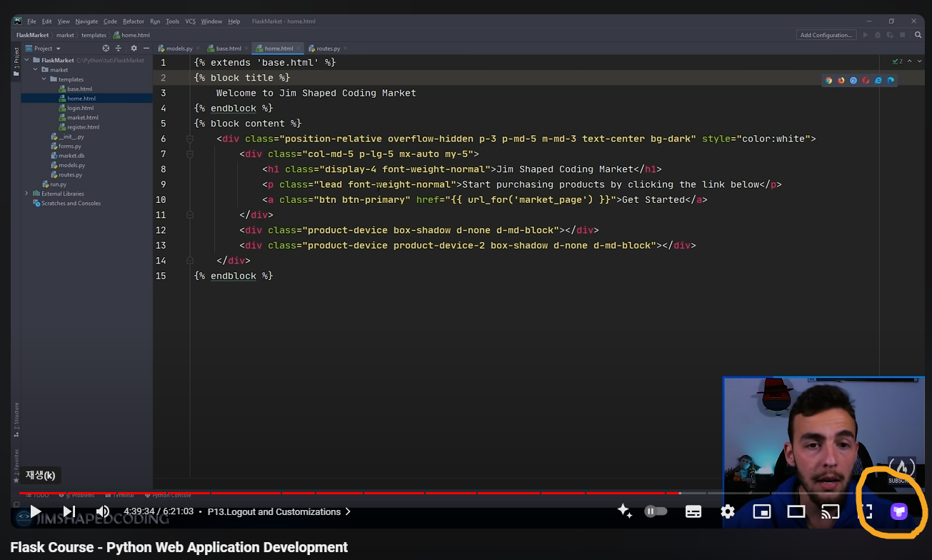Screen dimensions: 932x560
Task: Open the 1: Project side tool tab
Action: point(16,61)
